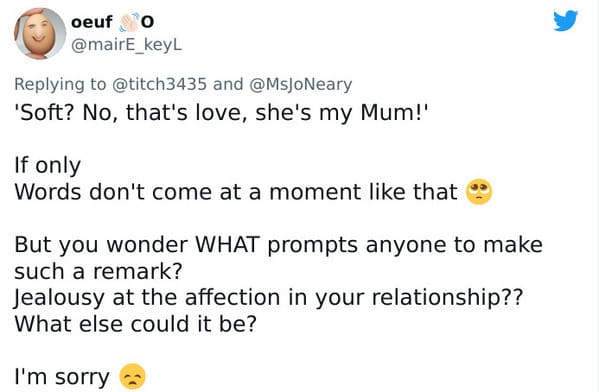This screenshot has height=392, width=599.
Task: Click the oeuf display name
Action: pyautogui.click(x=92, y=22)
